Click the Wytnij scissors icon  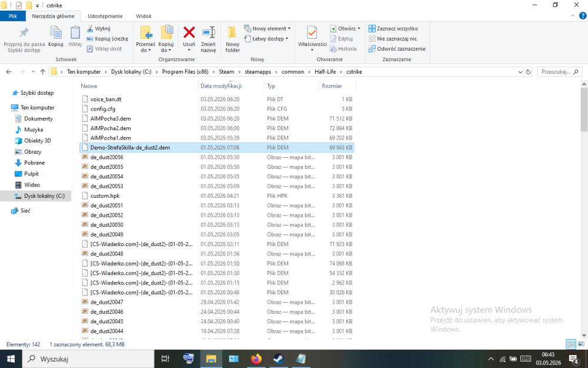pyautogui.click(x=90, y=28)
